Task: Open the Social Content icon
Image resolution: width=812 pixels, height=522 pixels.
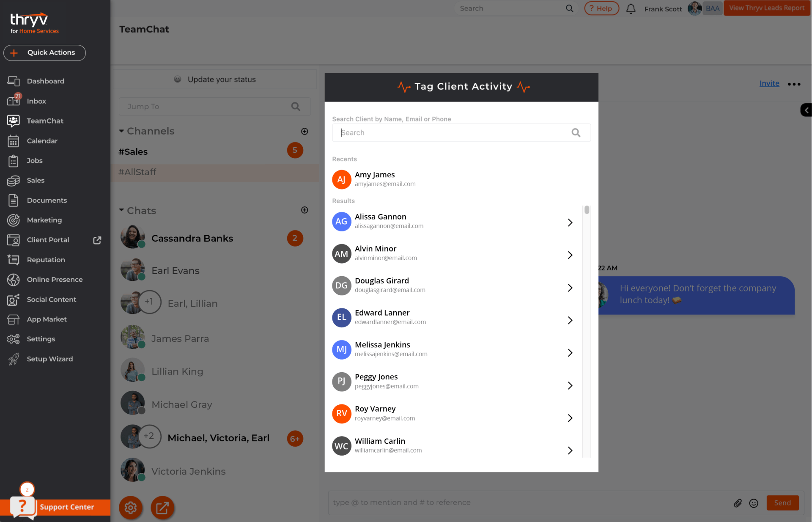Action: point(14,299)
